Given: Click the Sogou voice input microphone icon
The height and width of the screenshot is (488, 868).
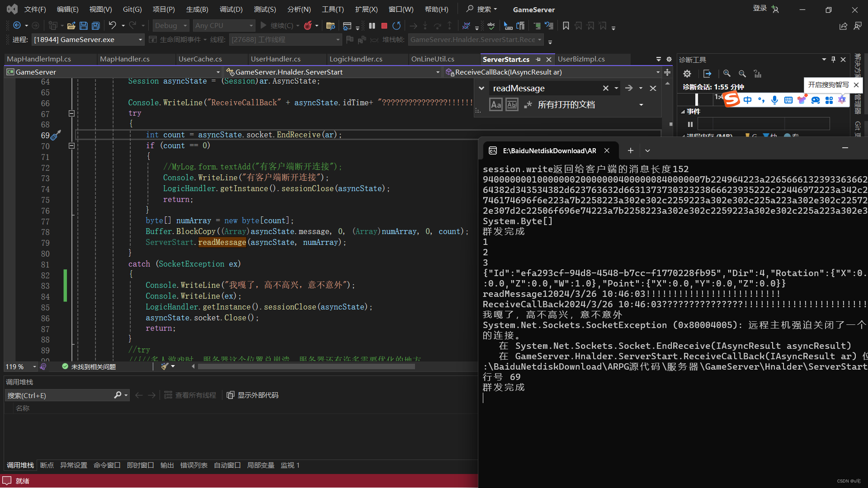Looking at the screenshot, I should coord(775,100).
